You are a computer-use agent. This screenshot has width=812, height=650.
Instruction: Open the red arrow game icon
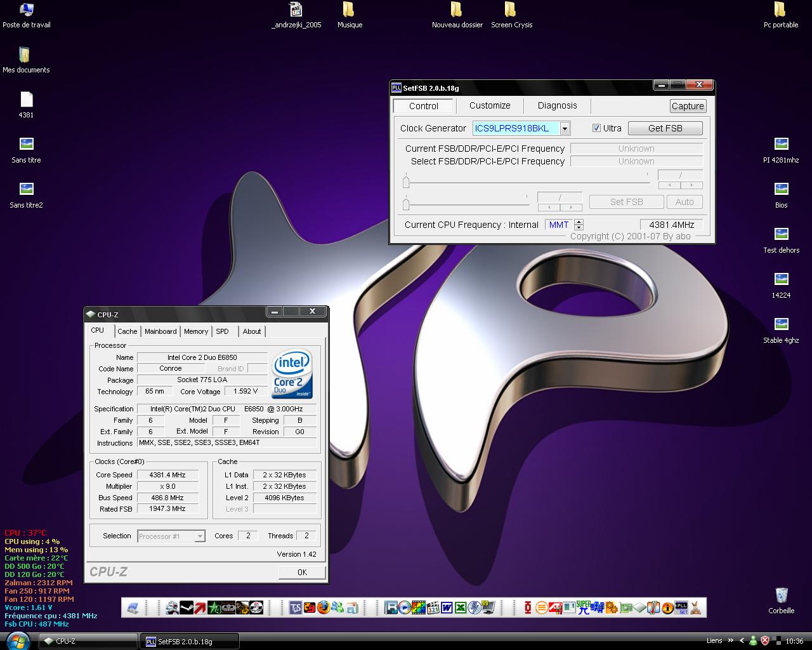[200, 607]
